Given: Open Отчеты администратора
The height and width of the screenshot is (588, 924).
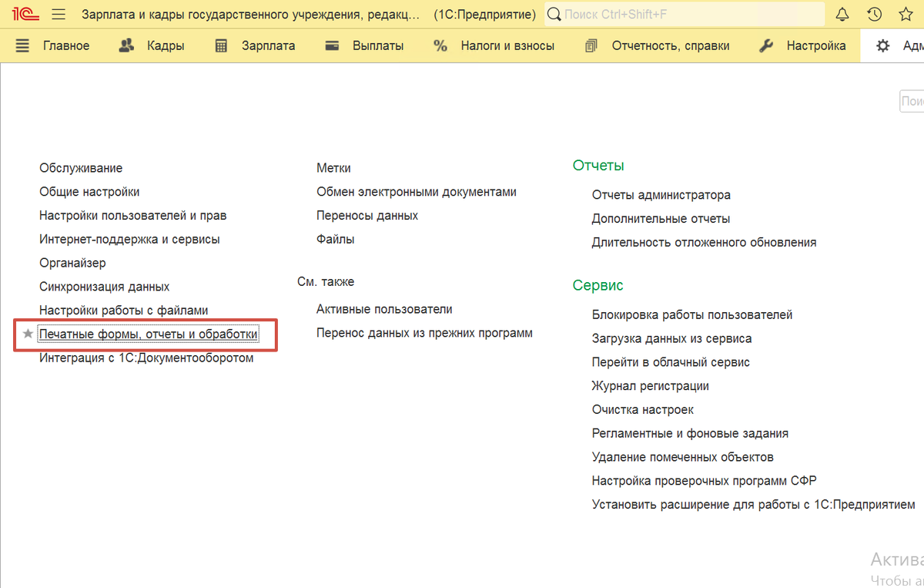Looking at the screenshot, I should point(661,195).
